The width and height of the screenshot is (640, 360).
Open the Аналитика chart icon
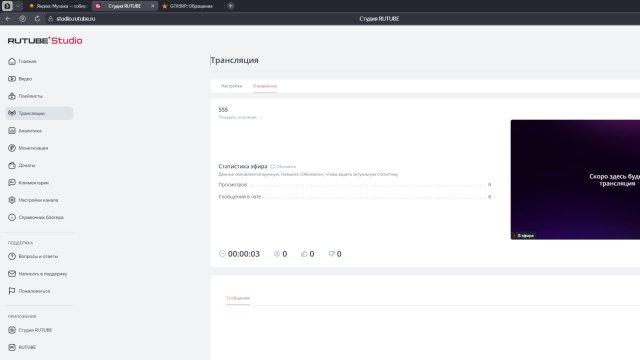[x=12, y=131]
